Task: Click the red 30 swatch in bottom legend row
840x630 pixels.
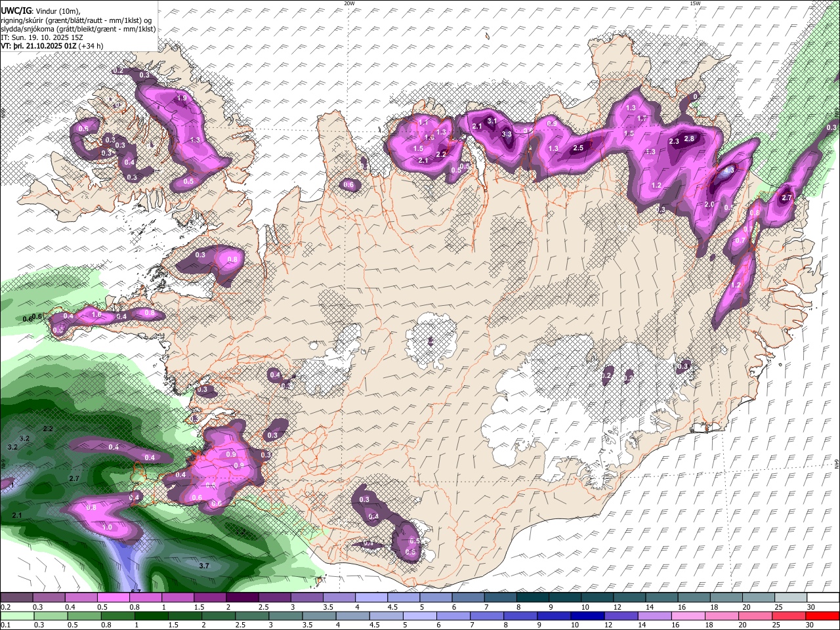Action: (x=823, y=616)
